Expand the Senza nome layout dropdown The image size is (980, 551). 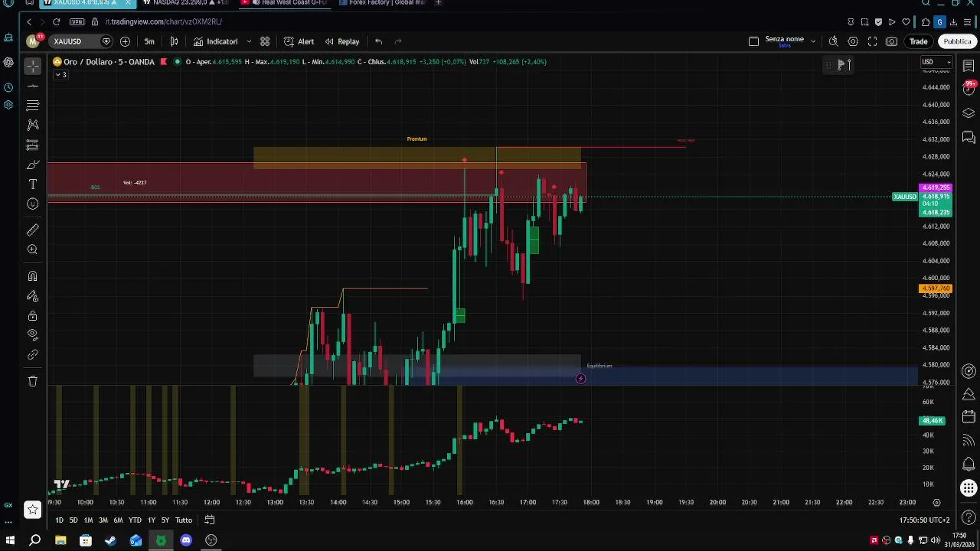coord(813,41)
